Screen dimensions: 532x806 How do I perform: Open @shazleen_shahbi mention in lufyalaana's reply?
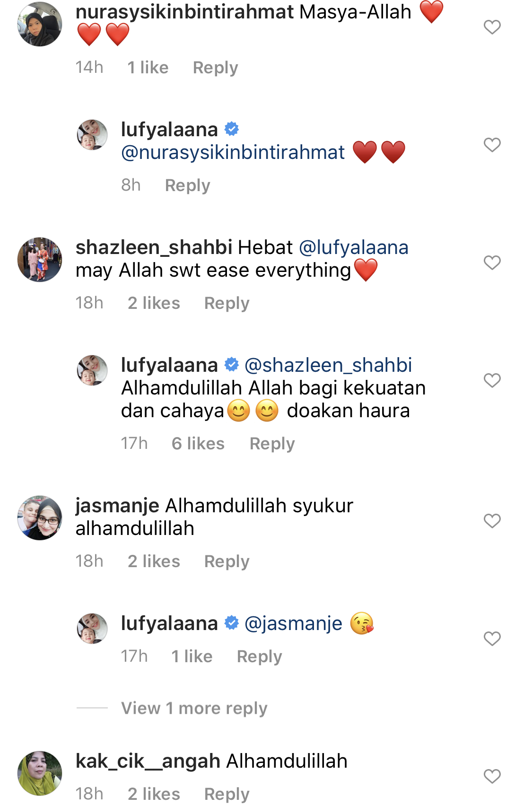click(328, 365)
